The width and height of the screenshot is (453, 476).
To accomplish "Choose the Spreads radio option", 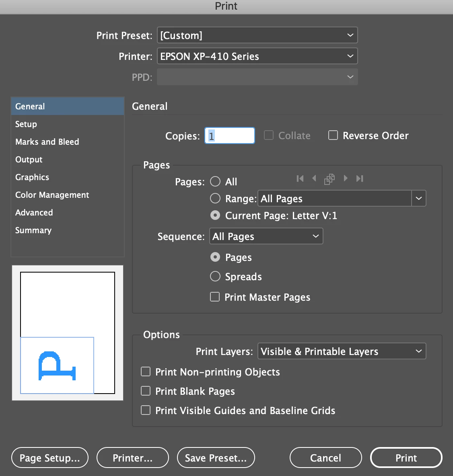I will (x=215, y=276).
